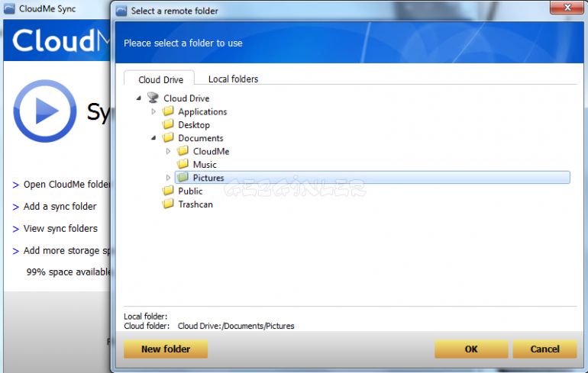Select the Cloud Drive root label

[x=186, y=98]
